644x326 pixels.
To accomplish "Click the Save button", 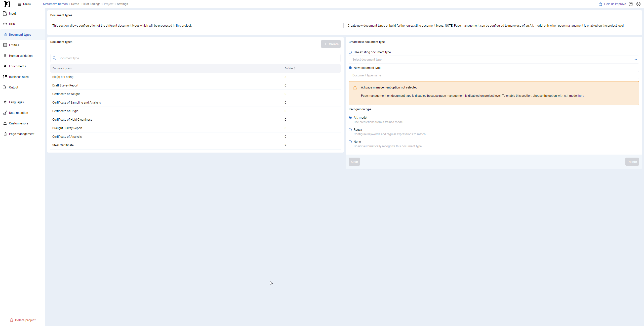I will [x=354, y=162].
